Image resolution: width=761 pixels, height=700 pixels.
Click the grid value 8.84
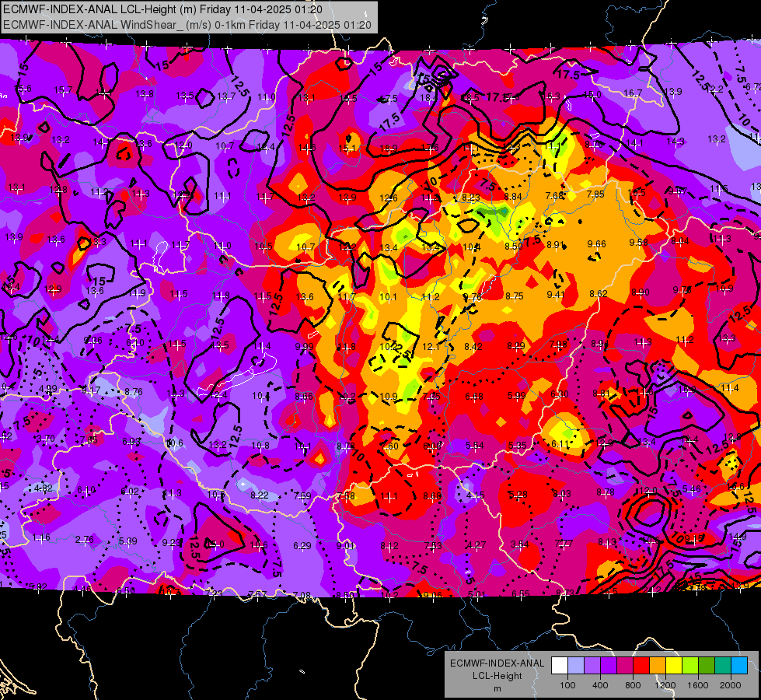[513, 196]
